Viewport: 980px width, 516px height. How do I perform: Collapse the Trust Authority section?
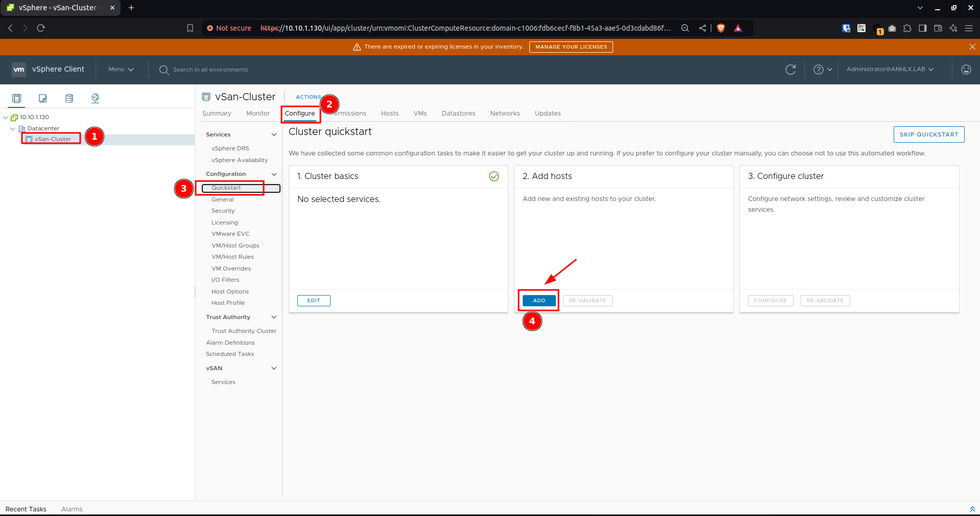click(x=274, y=317)
